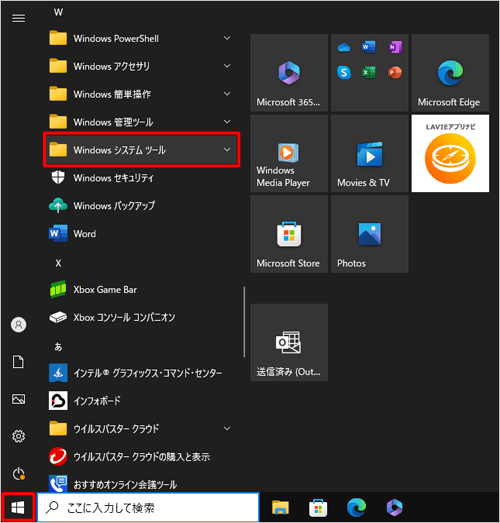Open おすすめオンライン会議ツール app
Viewport: 500px width, 523px height.
tap(141, 484)
